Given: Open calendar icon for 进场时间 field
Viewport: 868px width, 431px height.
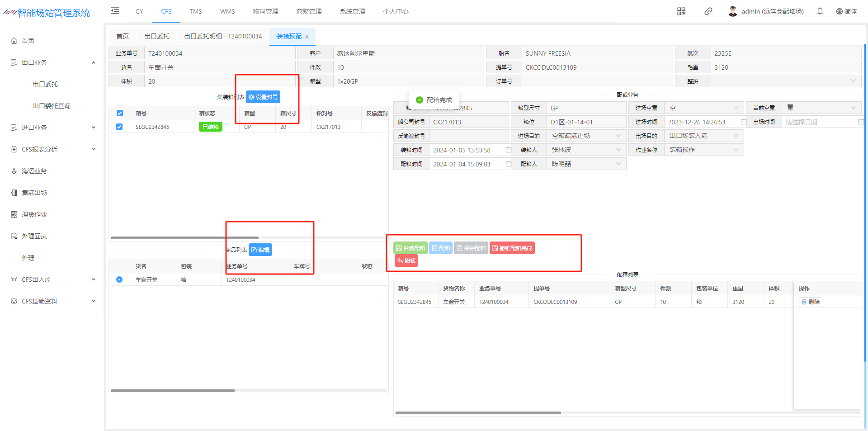Looking at the screenshot, I should 743,122.
